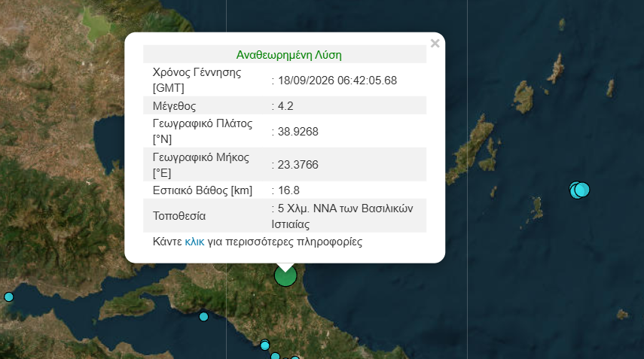Click the longitude value 23.3766

tap(298, 165)
